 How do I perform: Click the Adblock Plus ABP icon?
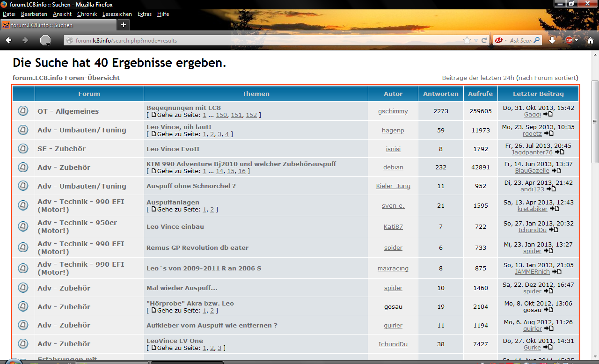(x=569, y=41)
